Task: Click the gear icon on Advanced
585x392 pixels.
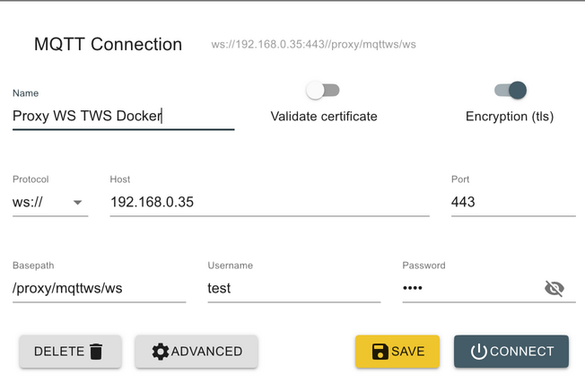Action: tap(161, 352)
